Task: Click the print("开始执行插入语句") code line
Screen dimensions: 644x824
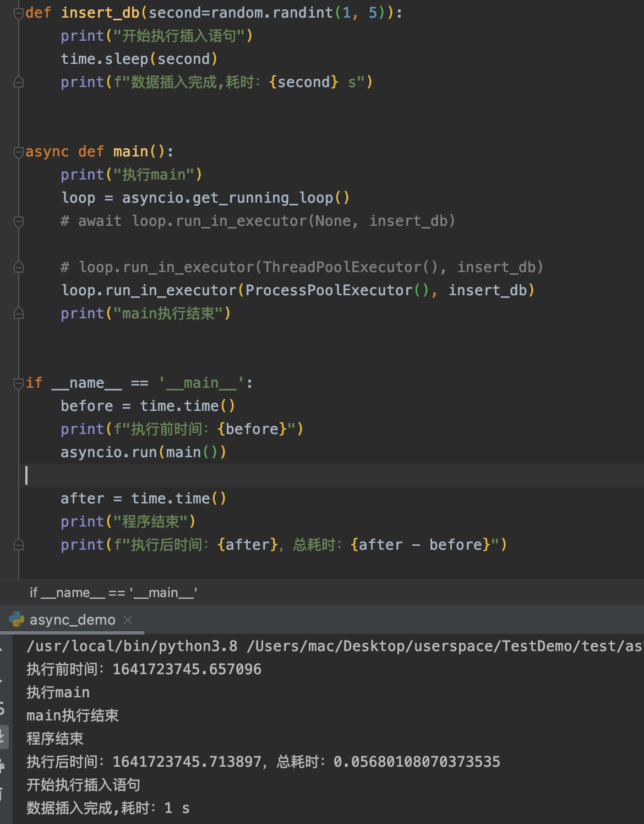Action: [157, 36]
